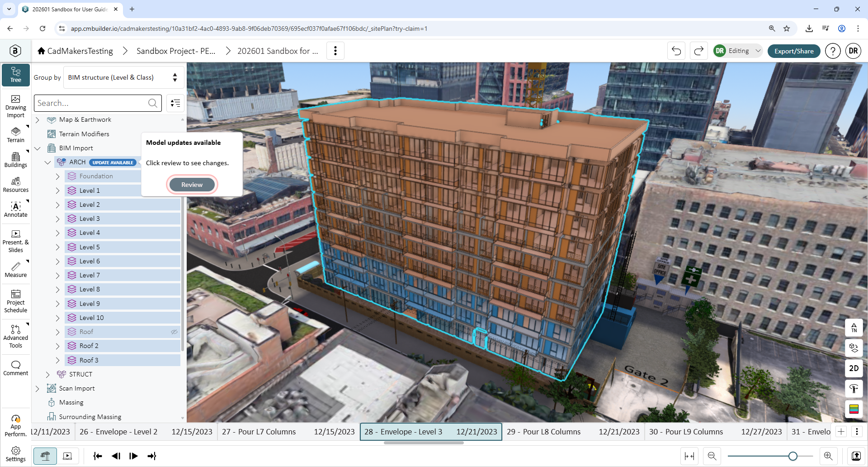Click Review to see model changes

(x=192, y=185)
